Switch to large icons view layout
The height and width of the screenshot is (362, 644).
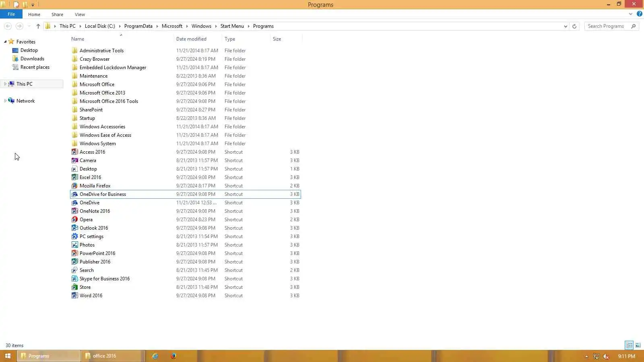point(638,346)
